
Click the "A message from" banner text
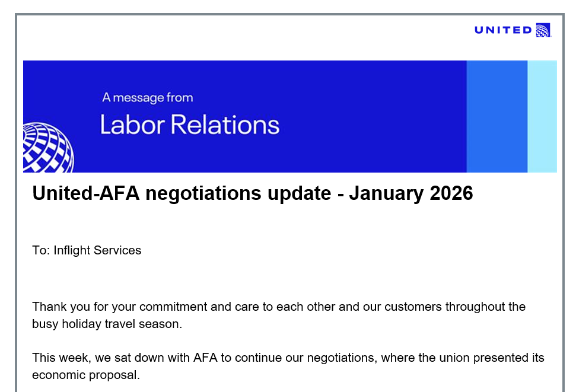[147, 97]
